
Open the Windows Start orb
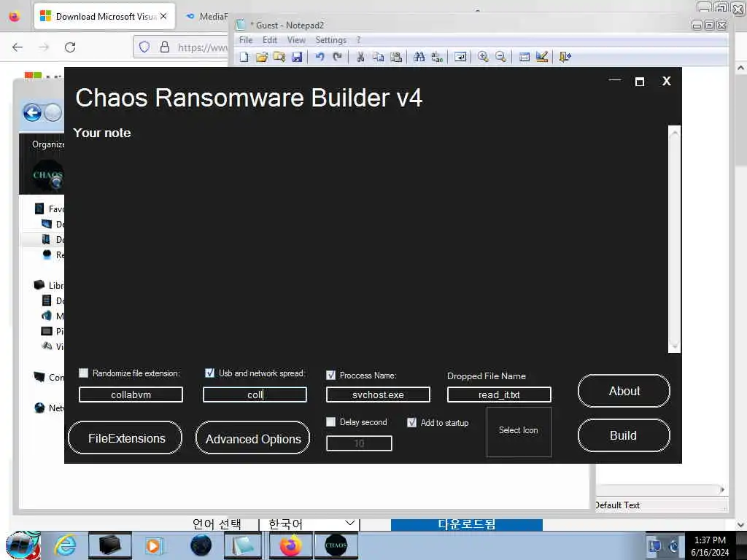point(21,545)
